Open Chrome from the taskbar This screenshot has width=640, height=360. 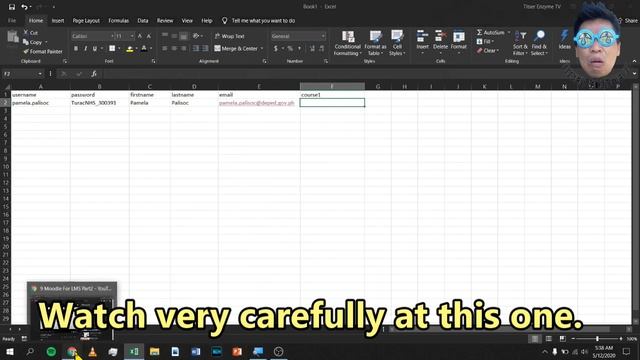pos(72,351)
